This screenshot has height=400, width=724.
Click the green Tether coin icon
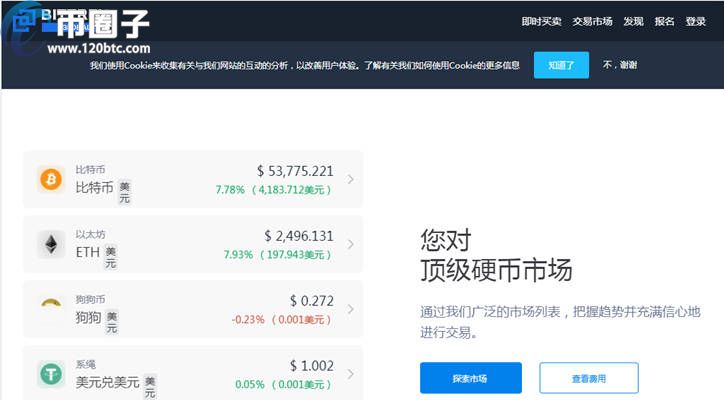click(x=50, y=373)
